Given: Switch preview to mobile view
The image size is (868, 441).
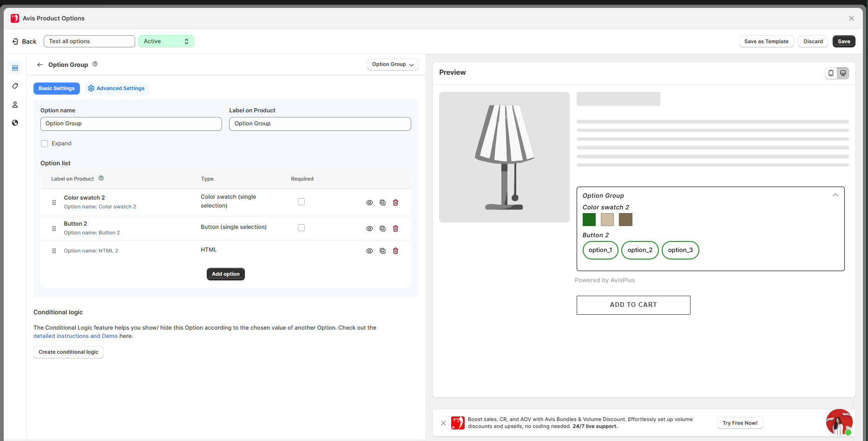Looking at the screenshot, I should [831, 73].
